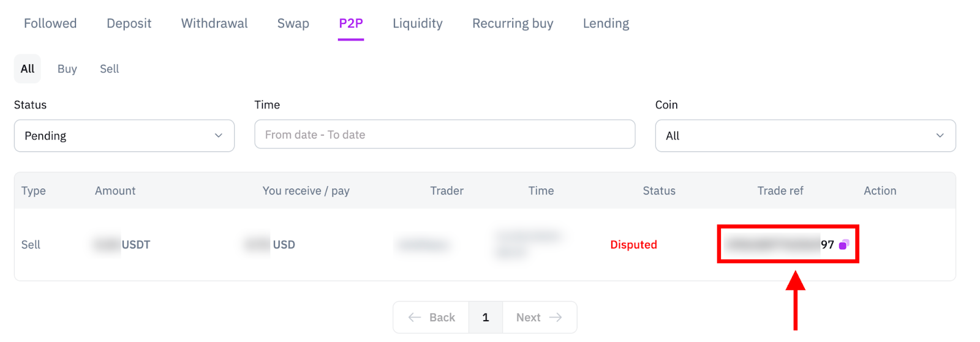Screen dimensions: 980x342
Task: Open the From date - To date field
Action: (445, 135)
